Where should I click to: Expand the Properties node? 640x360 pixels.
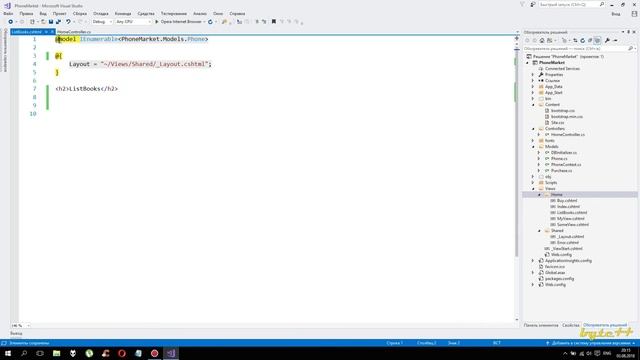pyautogui.click(x=533, y=75)
